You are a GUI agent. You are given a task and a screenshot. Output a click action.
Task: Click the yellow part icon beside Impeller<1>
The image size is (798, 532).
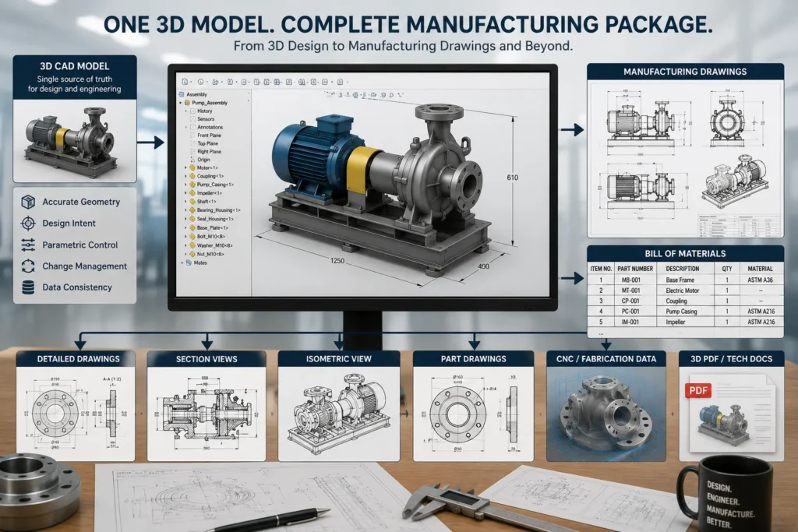pos(192,193)
